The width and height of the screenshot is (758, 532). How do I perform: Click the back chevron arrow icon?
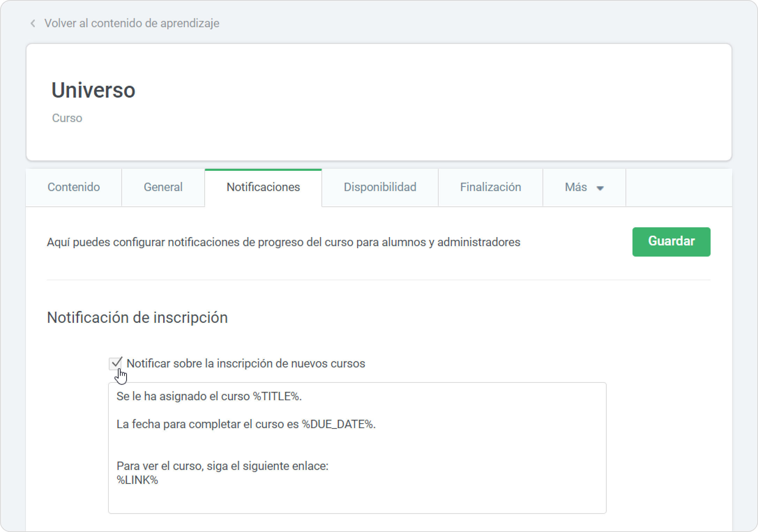(33, 23)
